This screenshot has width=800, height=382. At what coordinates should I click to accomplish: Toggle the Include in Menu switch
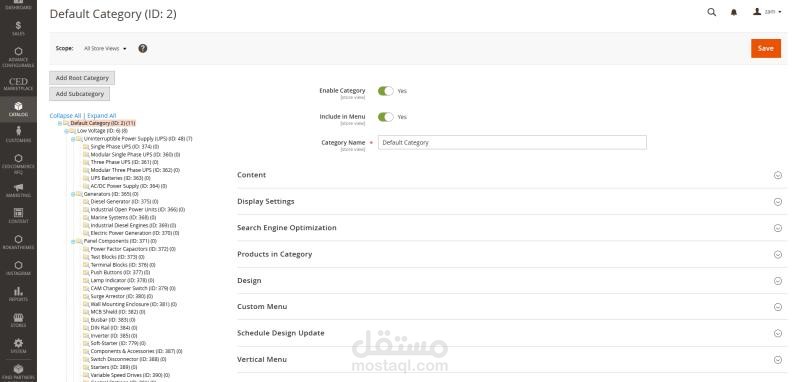pos(386,117)
